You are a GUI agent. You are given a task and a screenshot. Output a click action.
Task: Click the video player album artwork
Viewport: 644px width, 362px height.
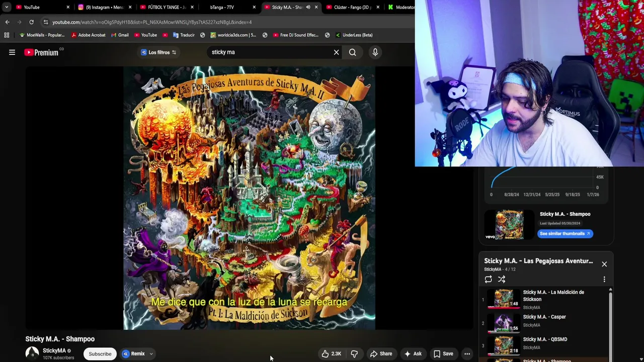click(x=250, y=198)
